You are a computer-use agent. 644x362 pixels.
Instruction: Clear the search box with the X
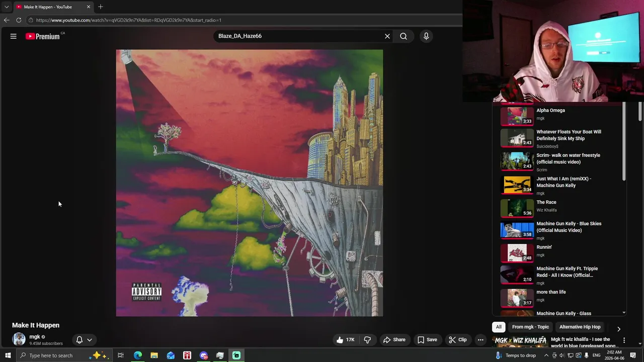[387, 36]
